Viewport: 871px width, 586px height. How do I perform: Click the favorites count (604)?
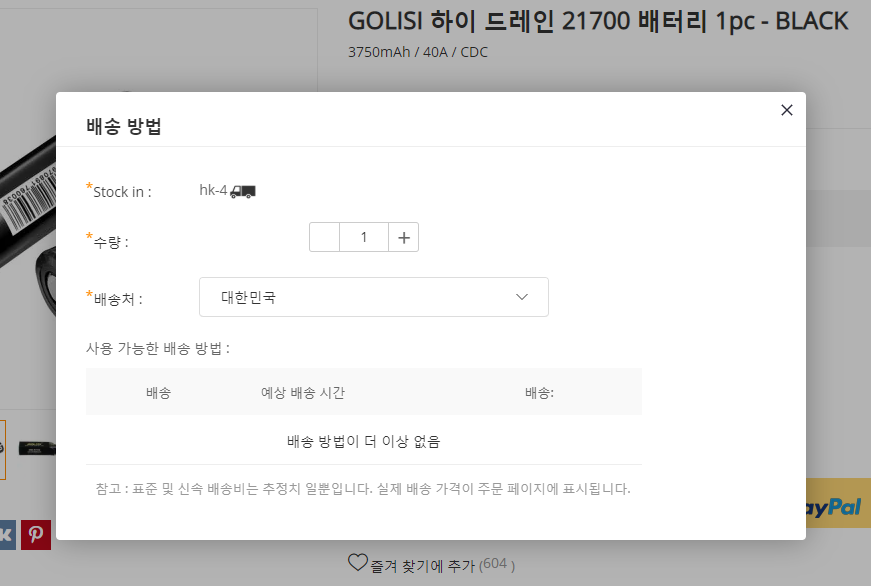(497, 564)
